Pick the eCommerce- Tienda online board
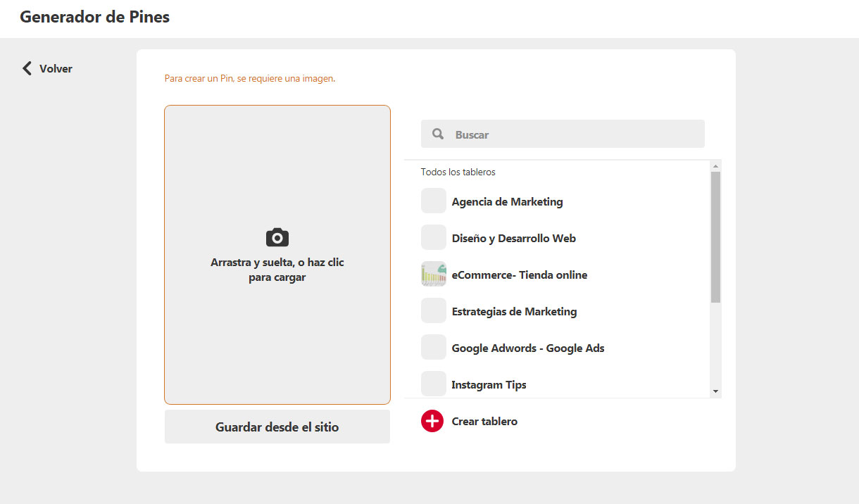The width and height of the screenshot is (859, 504). [519, 275]
